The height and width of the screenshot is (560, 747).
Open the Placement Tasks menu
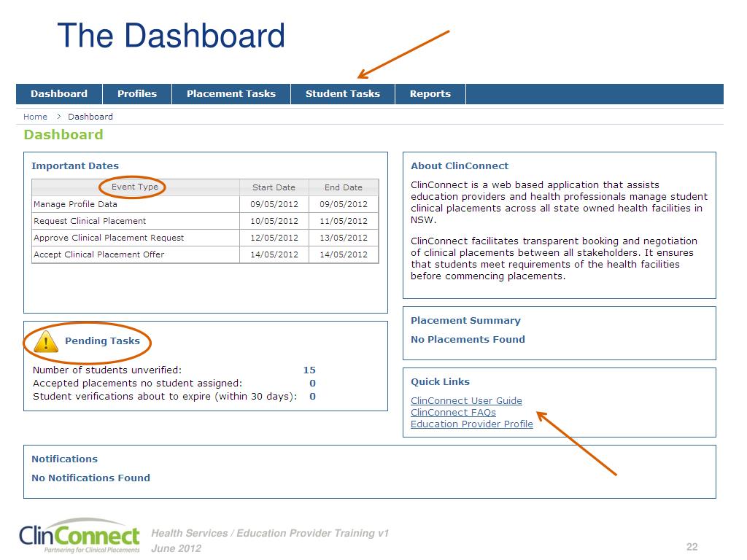pyautogui.click(x=231, y=94)
